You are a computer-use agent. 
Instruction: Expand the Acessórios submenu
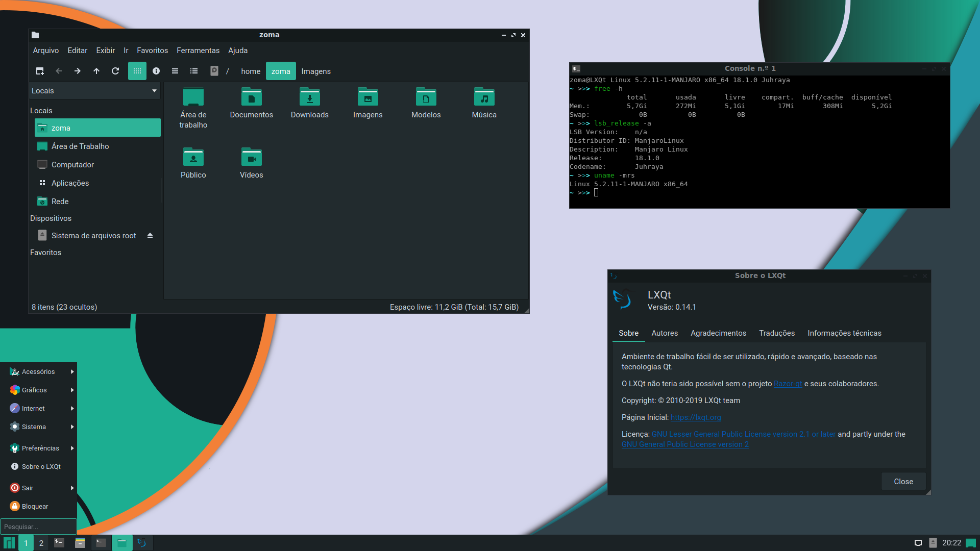click(39, 372)
